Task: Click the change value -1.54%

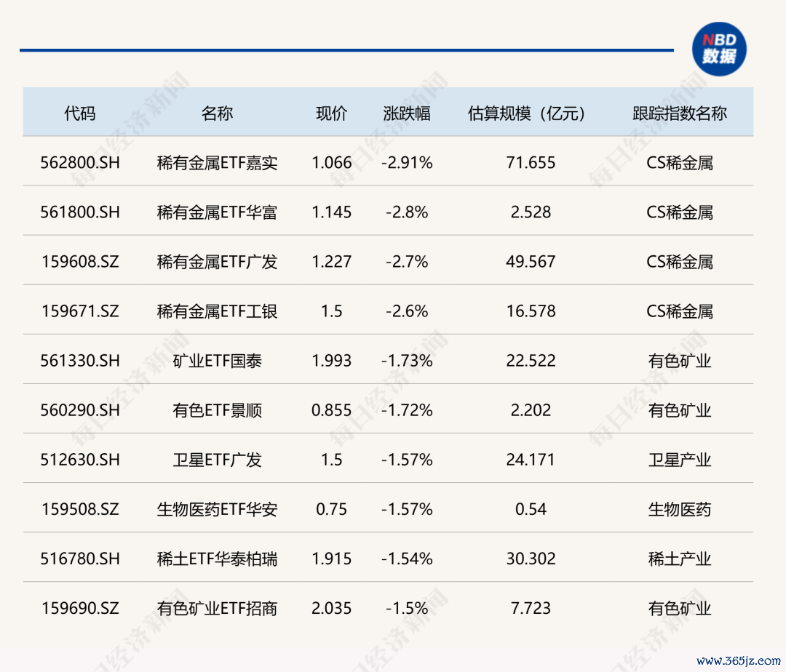Action: (407, 559)
